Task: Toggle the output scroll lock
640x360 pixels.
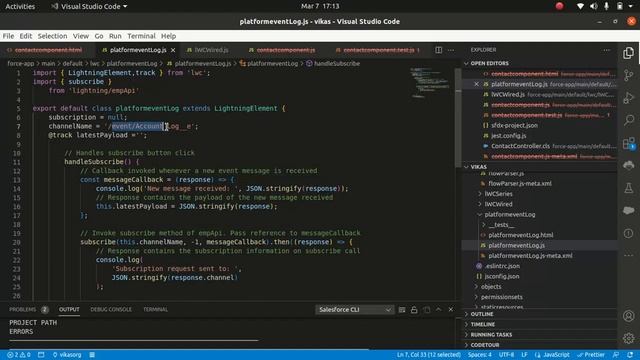Action: [x=414, y=310]
